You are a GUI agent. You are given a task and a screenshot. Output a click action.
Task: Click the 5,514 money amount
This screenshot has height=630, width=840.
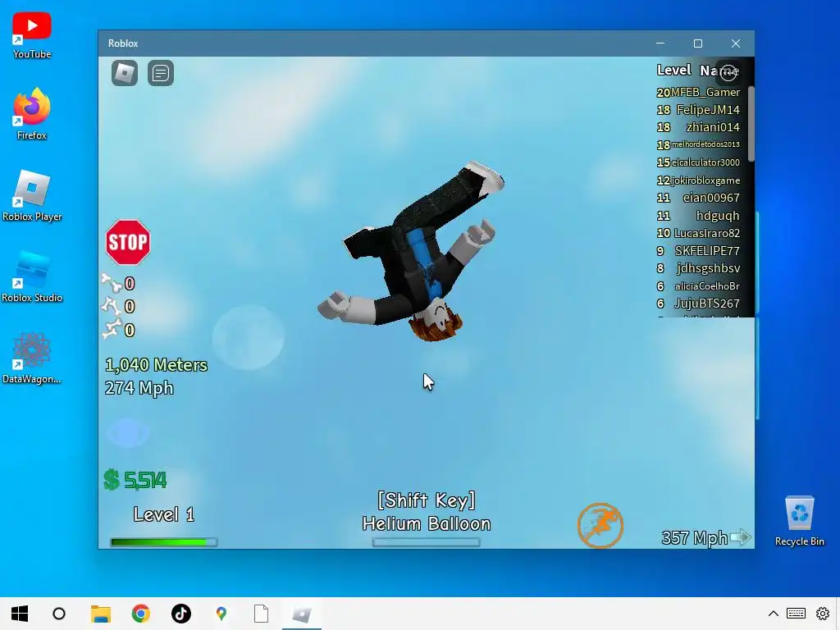tap(145, 480)
